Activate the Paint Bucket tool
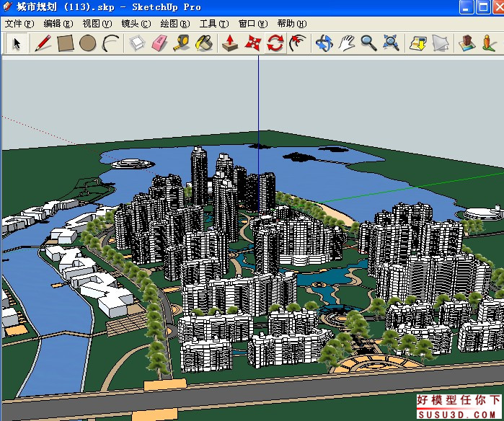Image resolution: width=504 pixels, height=421 pixels. pyautogui.click(x=205, y=43)
